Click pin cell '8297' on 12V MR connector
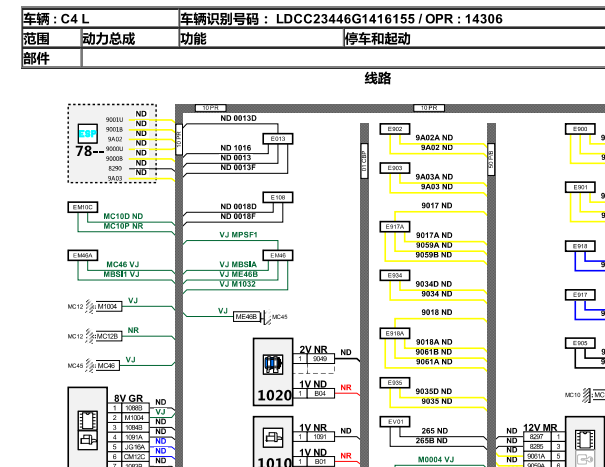 click(536, 437)
